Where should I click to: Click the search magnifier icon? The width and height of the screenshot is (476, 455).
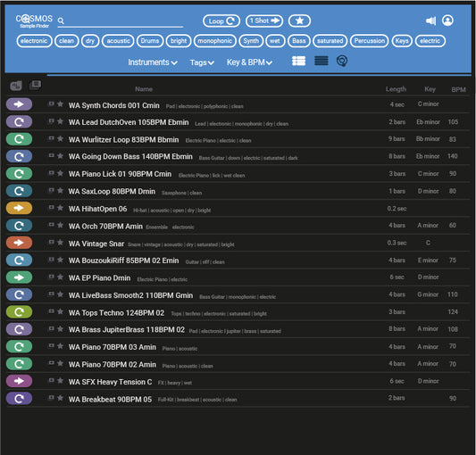pos(61,21)
